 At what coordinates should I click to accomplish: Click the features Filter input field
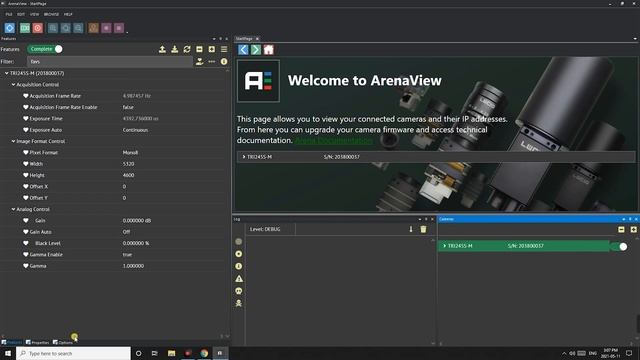[109, 62]
